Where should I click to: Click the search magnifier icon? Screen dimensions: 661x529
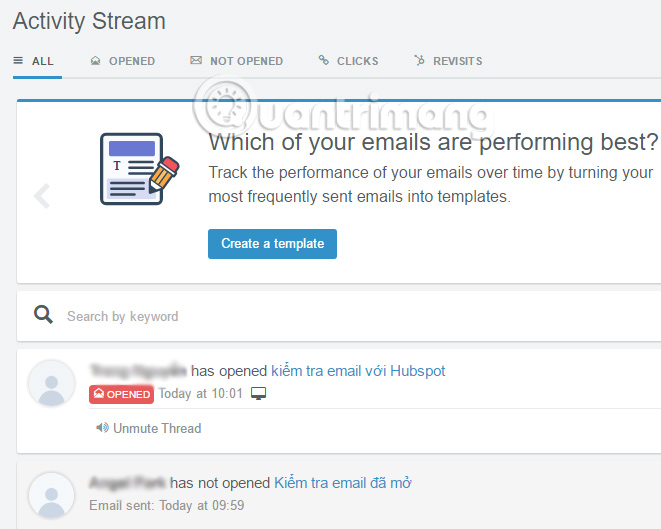pos(43,315)
